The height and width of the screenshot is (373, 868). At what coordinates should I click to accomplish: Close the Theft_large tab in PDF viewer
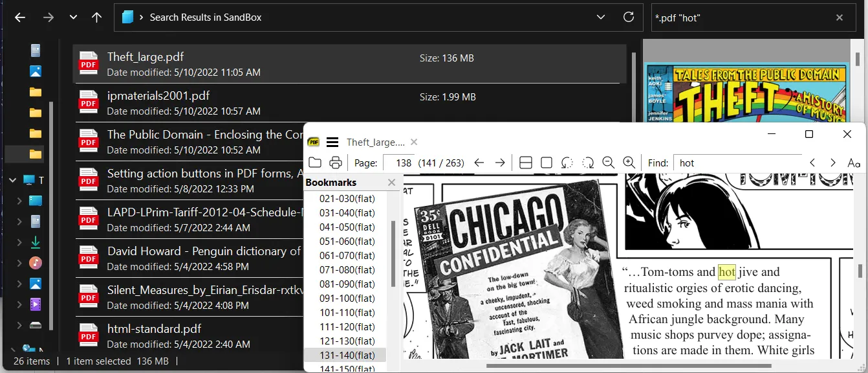[x=414, y=142]
